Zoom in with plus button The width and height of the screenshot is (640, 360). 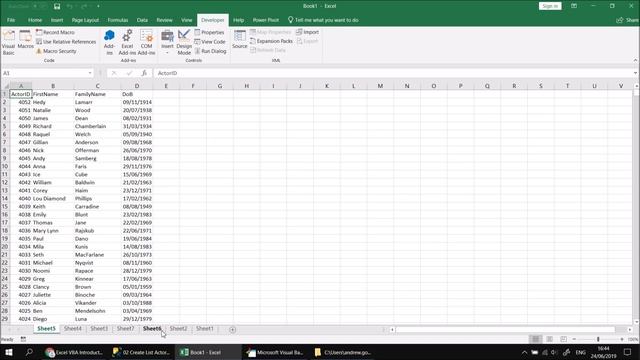[x=622, y=339]
